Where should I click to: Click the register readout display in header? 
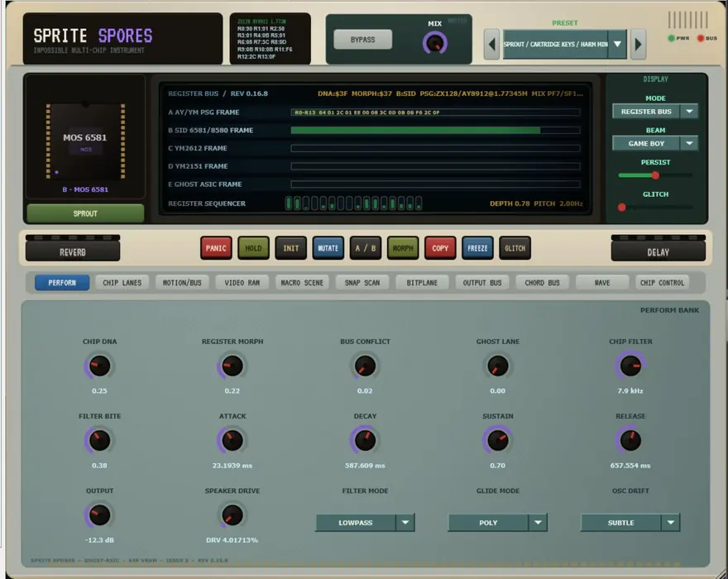point(271,39)
